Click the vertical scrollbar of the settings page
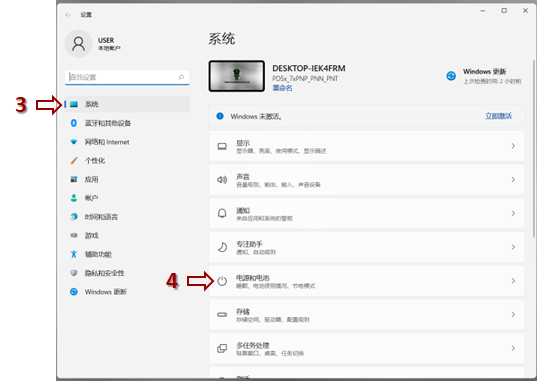Screen dimensions: 537x381 (x=534, y=148)
